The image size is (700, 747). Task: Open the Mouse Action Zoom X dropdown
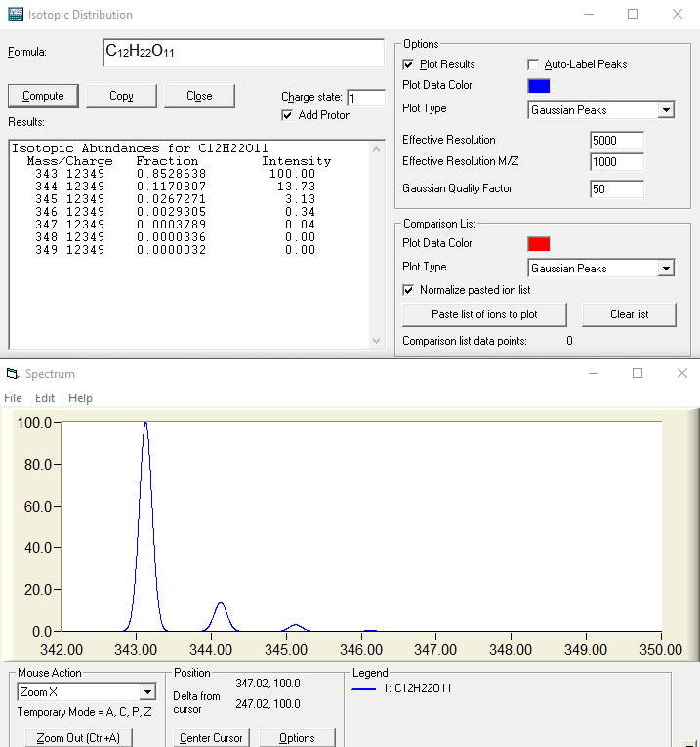[x=147, y=691]
